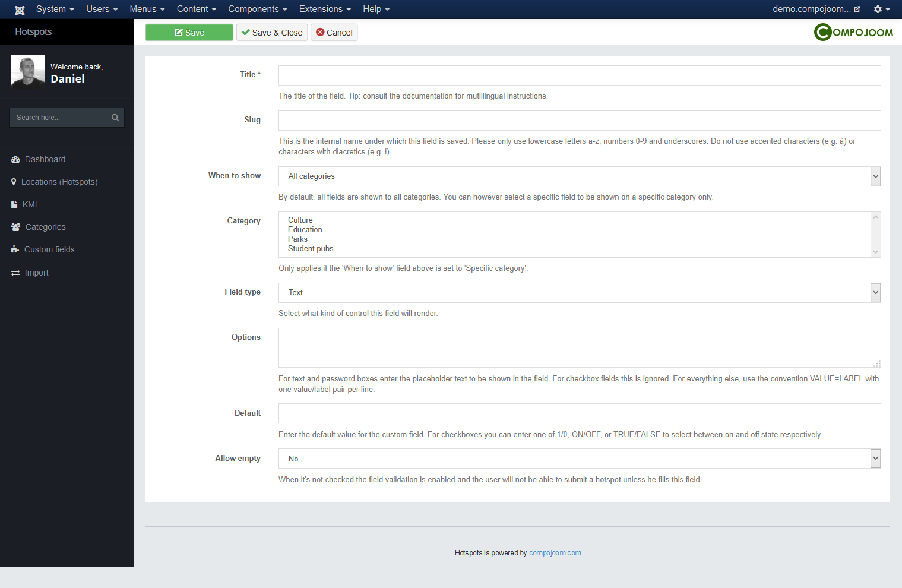
Task: Click the KML file icon
Action: click(14, 204)
